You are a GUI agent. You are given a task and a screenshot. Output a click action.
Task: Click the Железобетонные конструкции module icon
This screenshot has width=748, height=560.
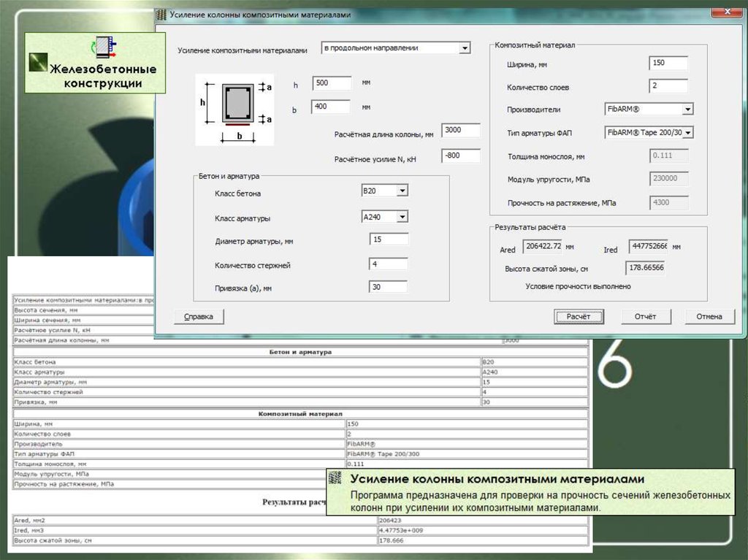102,47
